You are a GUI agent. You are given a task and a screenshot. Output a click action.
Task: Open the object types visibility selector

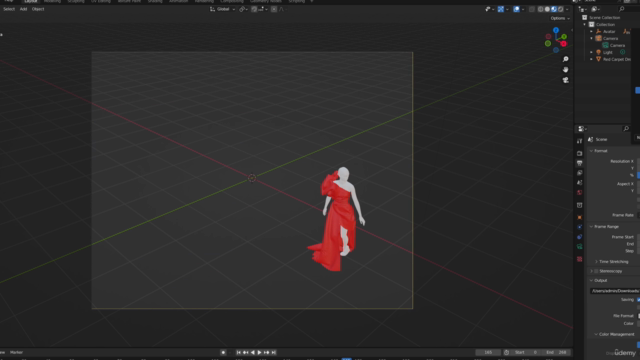click(x=489, y=9)
